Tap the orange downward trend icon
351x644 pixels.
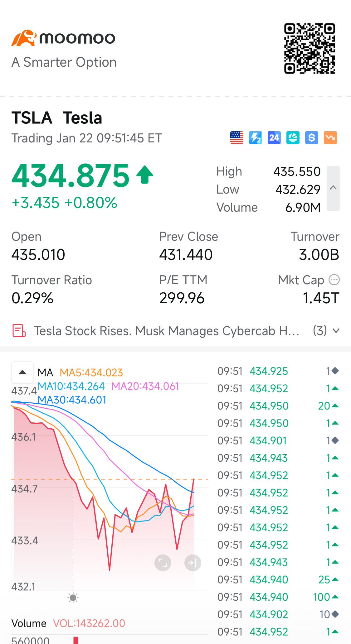tap(330, 138)
